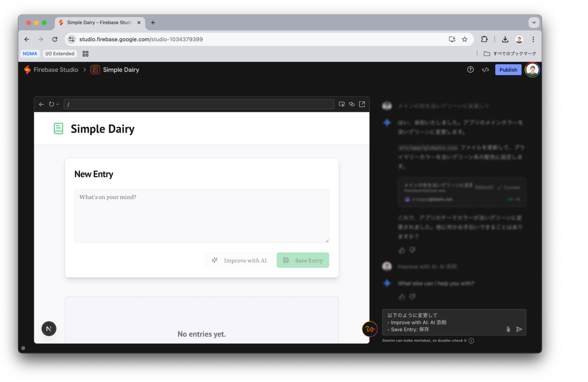The width and height of the screenshot is (588, 382).
Task: Open preview in a new window icon
Action: (x=362, y=104)
